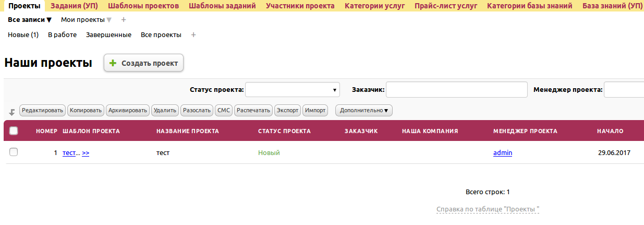Click the green plus icon on Создать проект
This screenshot has width=644, height=225.
point(113,63)
